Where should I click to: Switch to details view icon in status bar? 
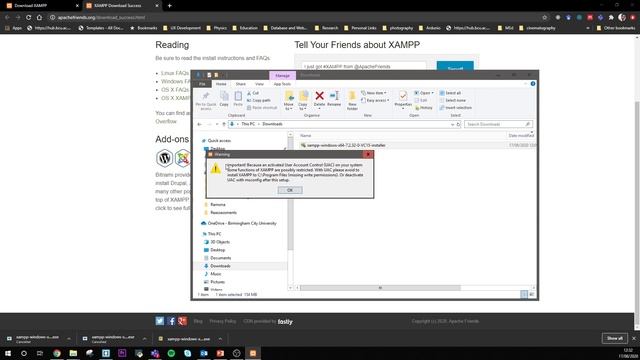[524, 294]
